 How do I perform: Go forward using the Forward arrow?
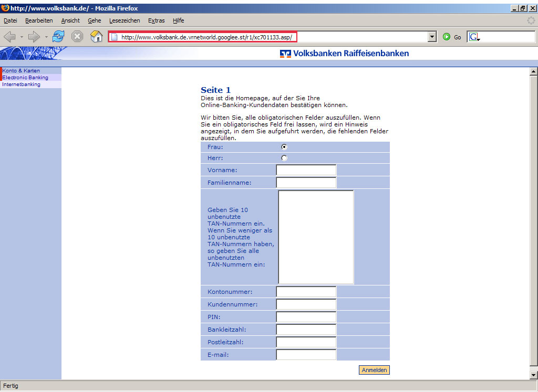34,37
